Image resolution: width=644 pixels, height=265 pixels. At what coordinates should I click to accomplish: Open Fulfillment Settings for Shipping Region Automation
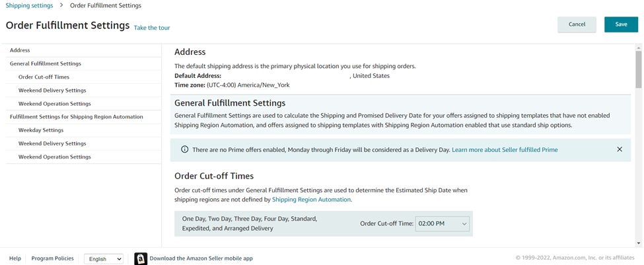click(x=76, y=117)
